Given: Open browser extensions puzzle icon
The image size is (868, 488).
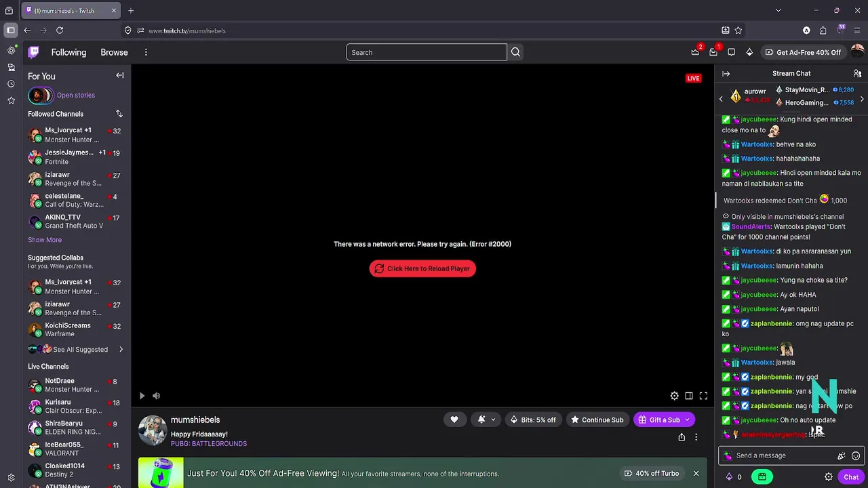Looking at the screenshot, I should tap(823, 30).
